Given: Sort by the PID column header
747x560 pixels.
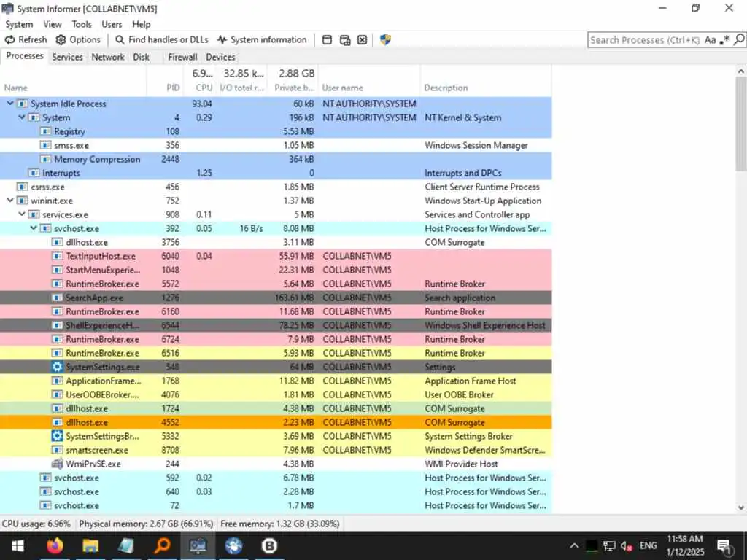Looking at the screenshot, I should [x=165, y=87].
